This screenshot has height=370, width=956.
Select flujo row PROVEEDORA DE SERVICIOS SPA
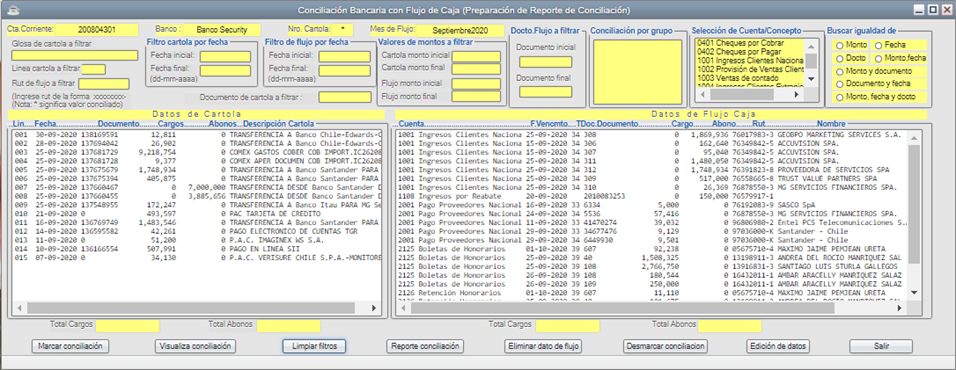pos(652,169)
